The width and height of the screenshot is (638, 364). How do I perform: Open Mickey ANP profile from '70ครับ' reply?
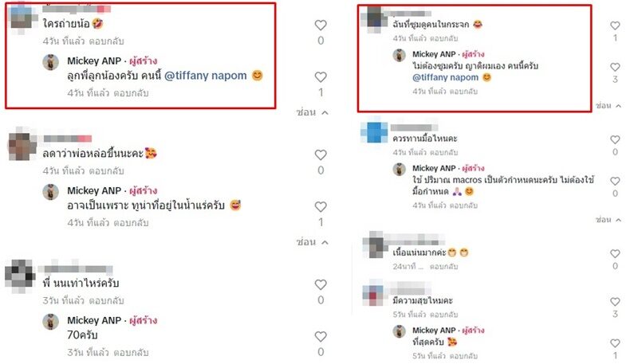point(94,320)
